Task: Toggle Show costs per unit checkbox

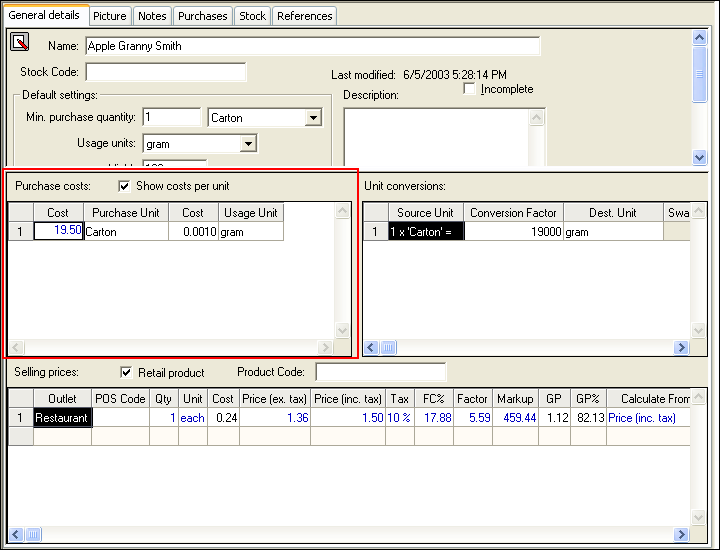Action: click(124, 186)
